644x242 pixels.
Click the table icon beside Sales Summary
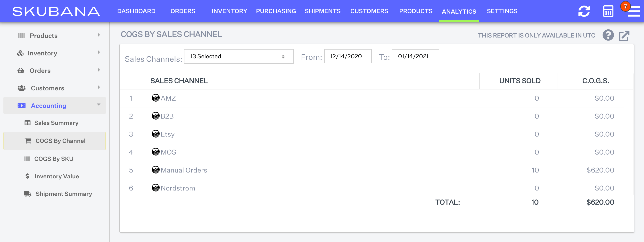(x=27, y=123)
